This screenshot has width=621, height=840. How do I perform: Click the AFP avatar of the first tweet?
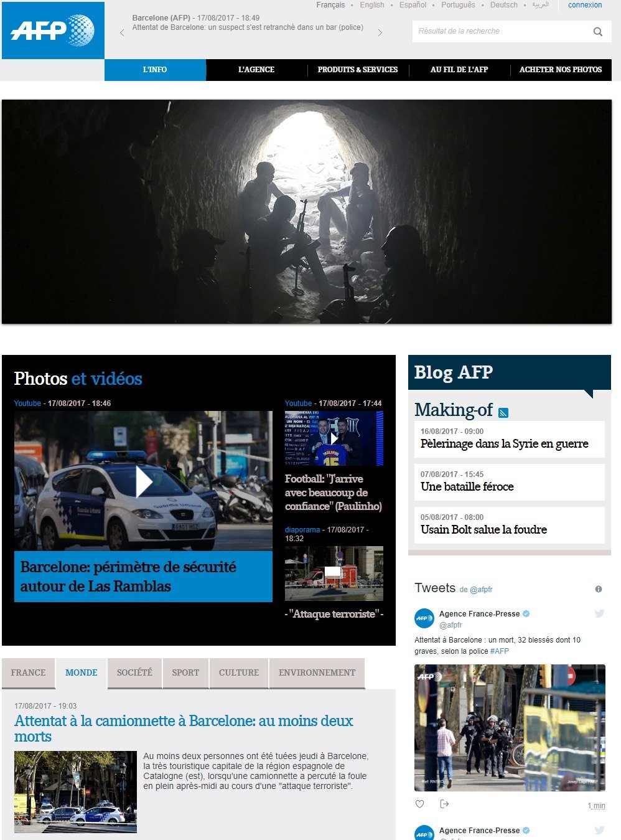click(x=424, y=618)
